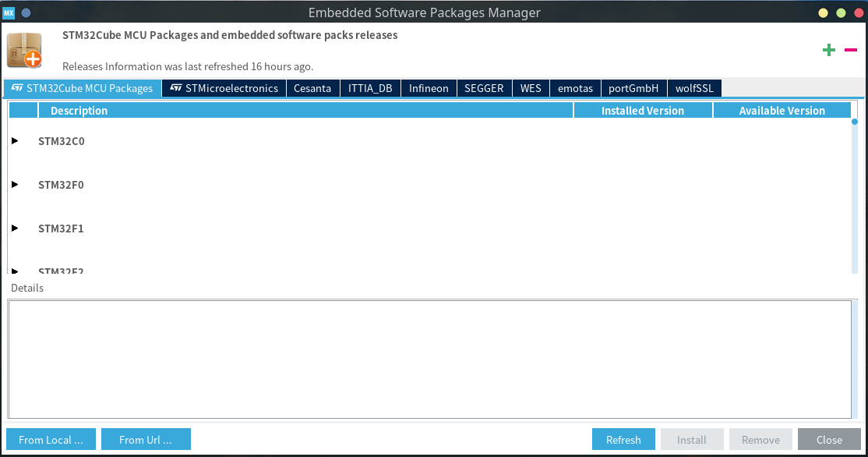Expand the STM32F0 package row
Screen dimensions: 868x457
click(x=15, y=185)
